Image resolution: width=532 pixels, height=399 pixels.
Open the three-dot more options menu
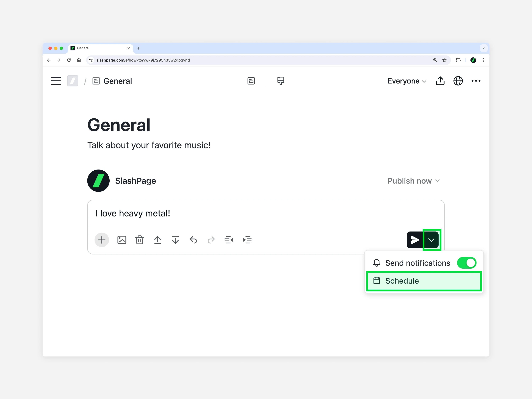click(476, 81)
